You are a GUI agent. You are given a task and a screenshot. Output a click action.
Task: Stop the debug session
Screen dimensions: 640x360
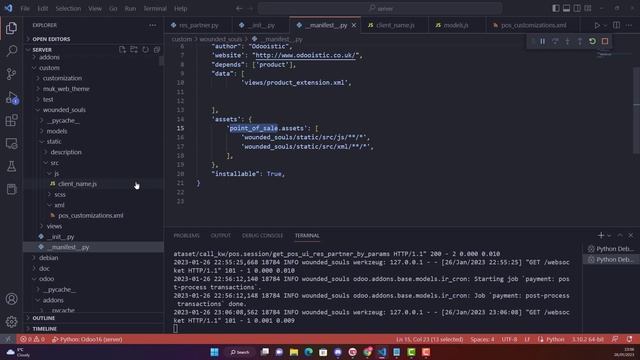click(x=605, y=41)
